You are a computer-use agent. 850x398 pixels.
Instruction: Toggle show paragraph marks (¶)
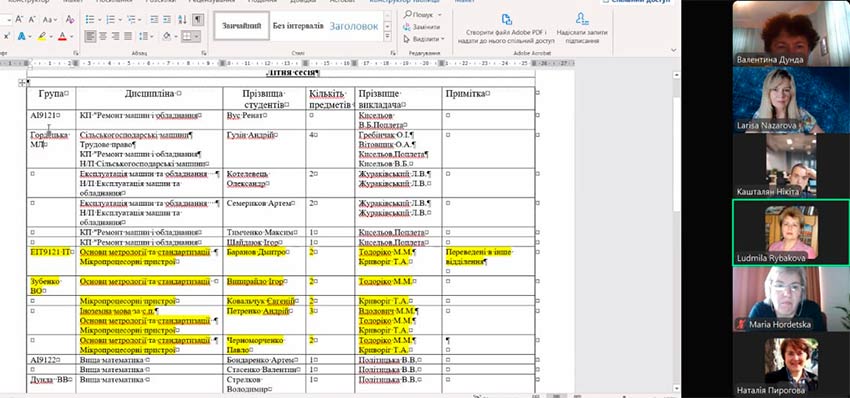(x=198, y=20)
